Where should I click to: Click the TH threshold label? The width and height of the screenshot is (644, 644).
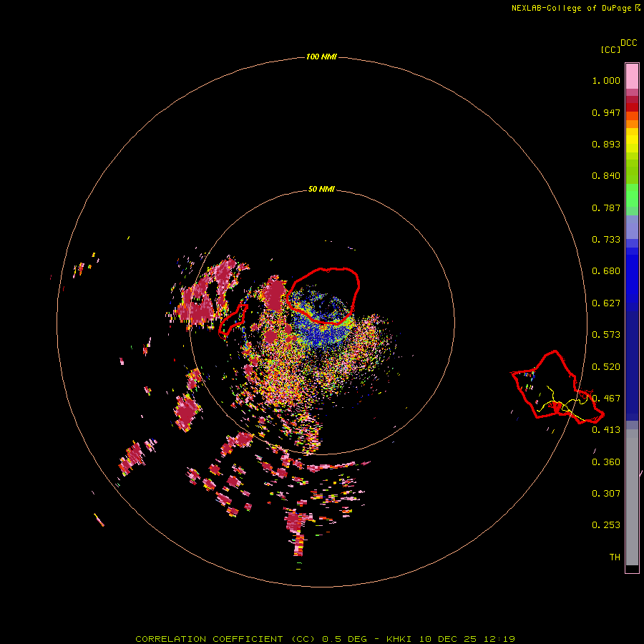(x=615, y=557)
